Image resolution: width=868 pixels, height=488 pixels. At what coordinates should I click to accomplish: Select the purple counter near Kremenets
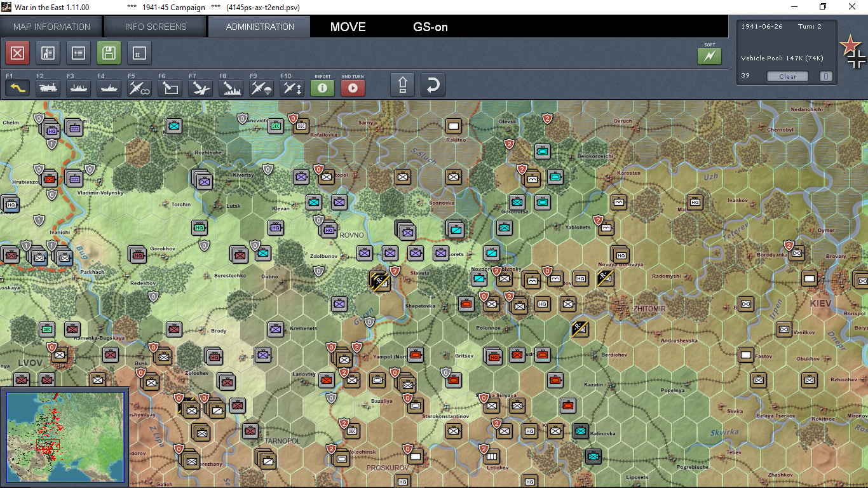pos(275,329)
